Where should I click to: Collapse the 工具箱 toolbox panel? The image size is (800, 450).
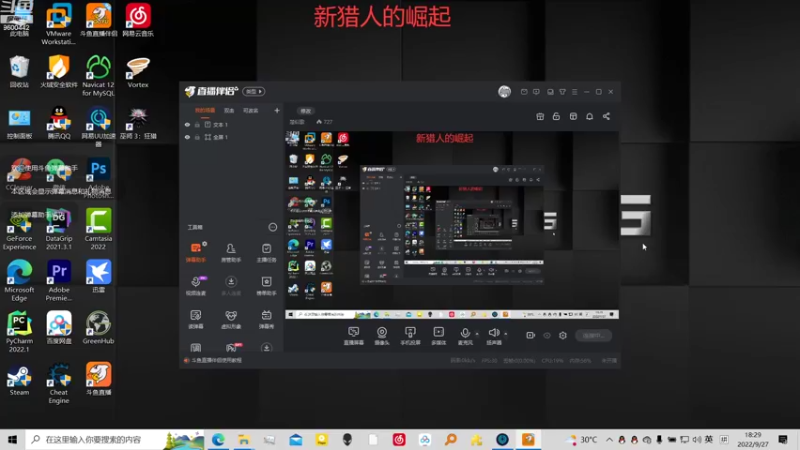[x=273, y=227]
